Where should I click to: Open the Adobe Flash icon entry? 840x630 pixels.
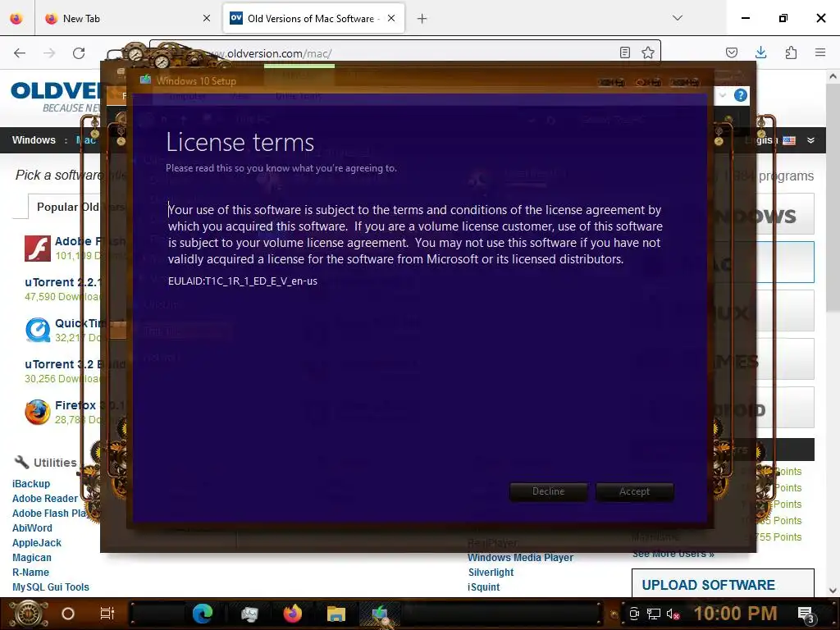38,249
